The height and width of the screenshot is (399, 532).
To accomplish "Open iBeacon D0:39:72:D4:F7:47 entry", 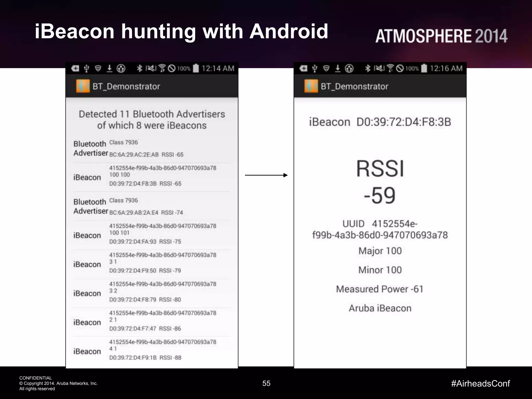I will coord(152,322).
